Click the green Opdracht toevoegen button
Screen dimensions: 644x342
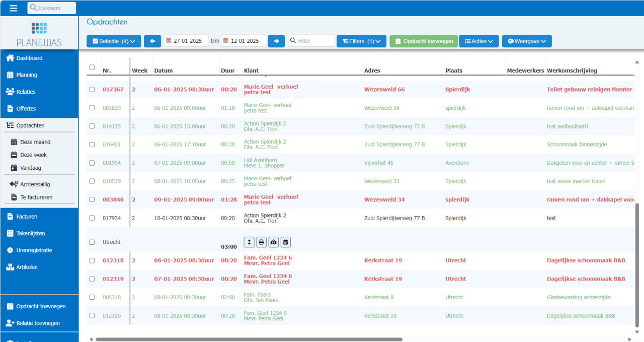tap(424, 41)
